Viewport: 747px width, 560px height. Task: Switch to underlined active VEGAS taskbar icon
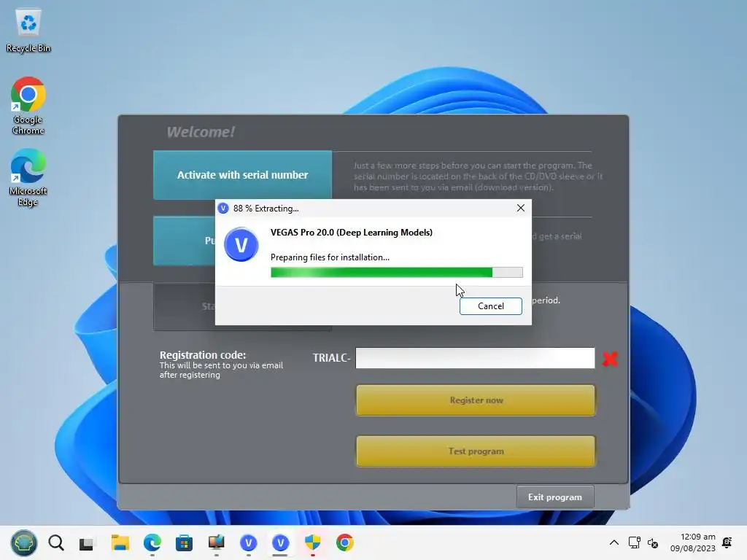281,542
